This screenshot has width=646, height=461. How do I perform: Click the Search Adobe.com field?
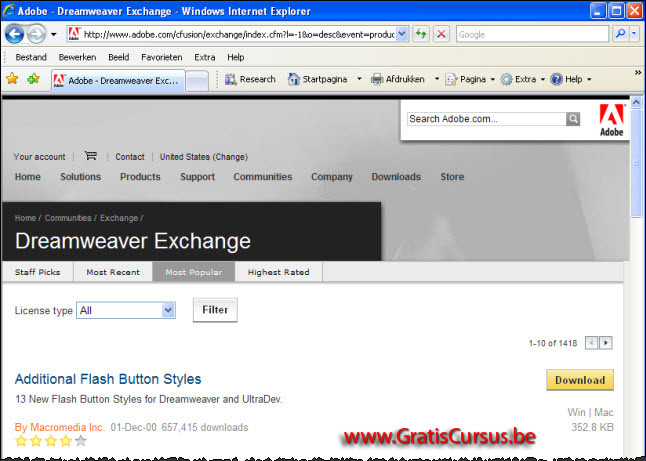coord(486,119)
